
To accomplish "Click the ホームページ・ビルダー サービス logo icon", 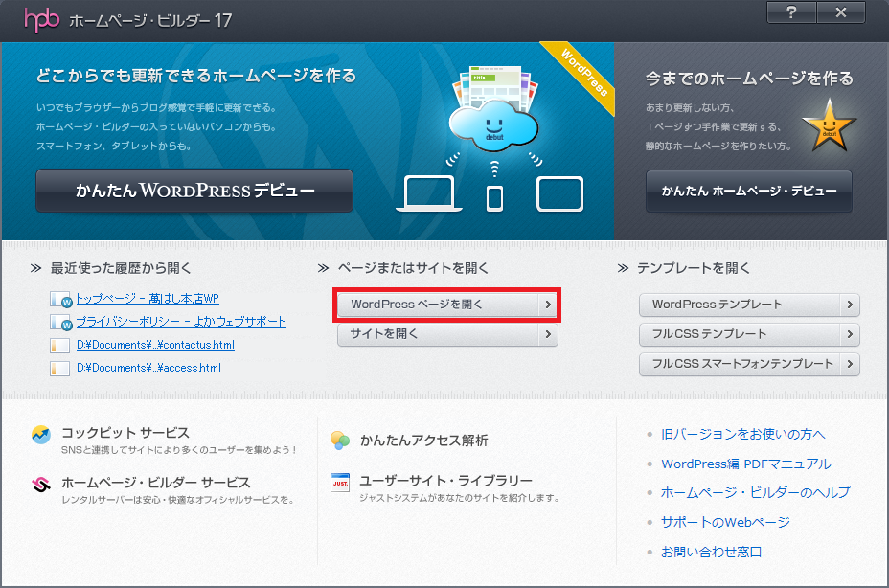I will click(x=41, y=484).
